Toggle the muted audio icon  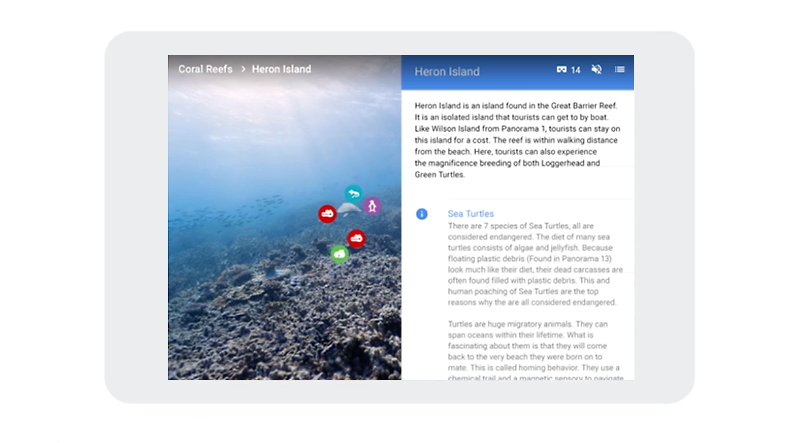pos(596,69)
